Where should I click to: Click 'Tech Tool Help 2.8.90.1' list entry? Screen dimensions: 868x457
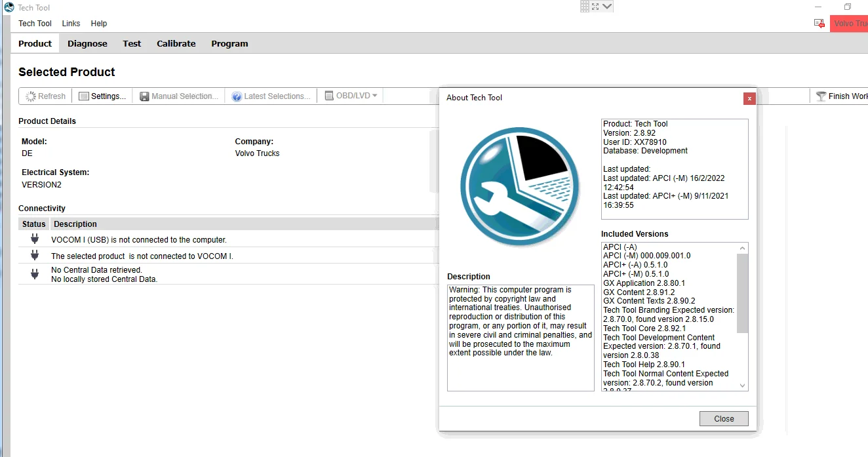click(x=644, y=365)
